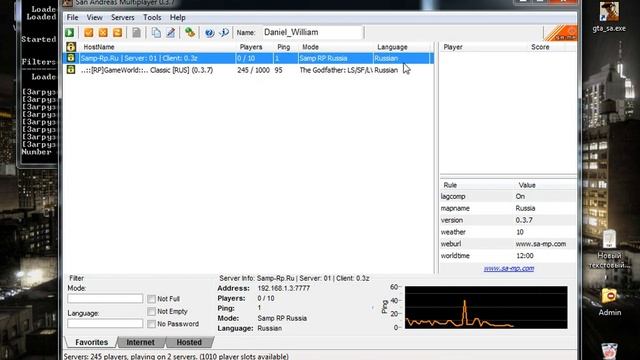Select the Новый текстовый file on desktop
The height and width of the screenshot is (360, 640).
click(x=609, y=249)
